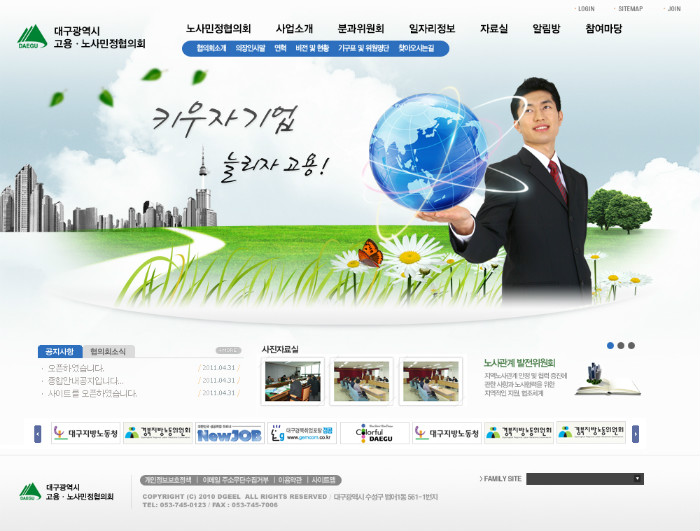Click the footer DAEGU mountain logo
This screenshot has height=531, width=700.
click(31, 491)
